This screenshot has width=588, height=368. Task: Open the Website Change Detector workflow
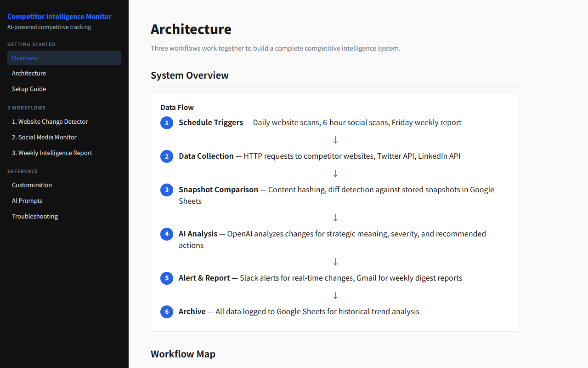pos(50,121)
